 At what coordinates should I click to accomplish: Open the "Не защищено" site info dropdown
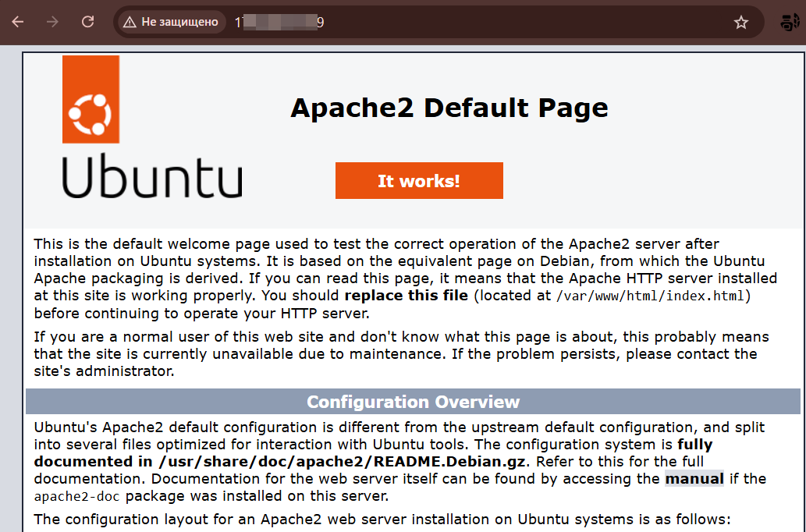tap(172, 22)
